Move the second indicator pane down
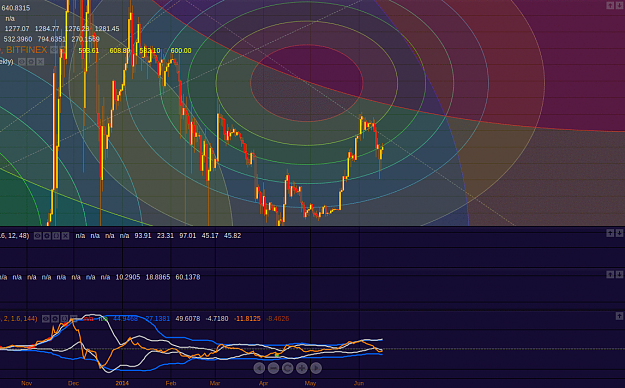Image resolution: width=625 pixels, height=388 pixels. tap(619, 233)
